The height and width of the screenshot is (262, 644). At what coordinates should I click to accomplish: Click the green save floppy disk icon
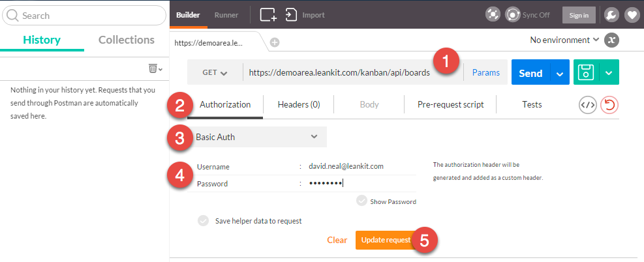tap(587, 72)
